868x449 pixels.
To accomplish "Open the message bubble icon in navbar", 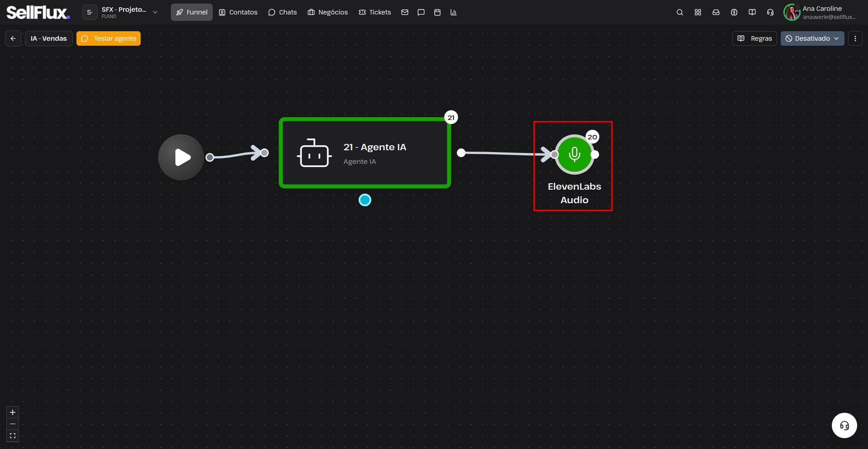I will pos(421,12).
